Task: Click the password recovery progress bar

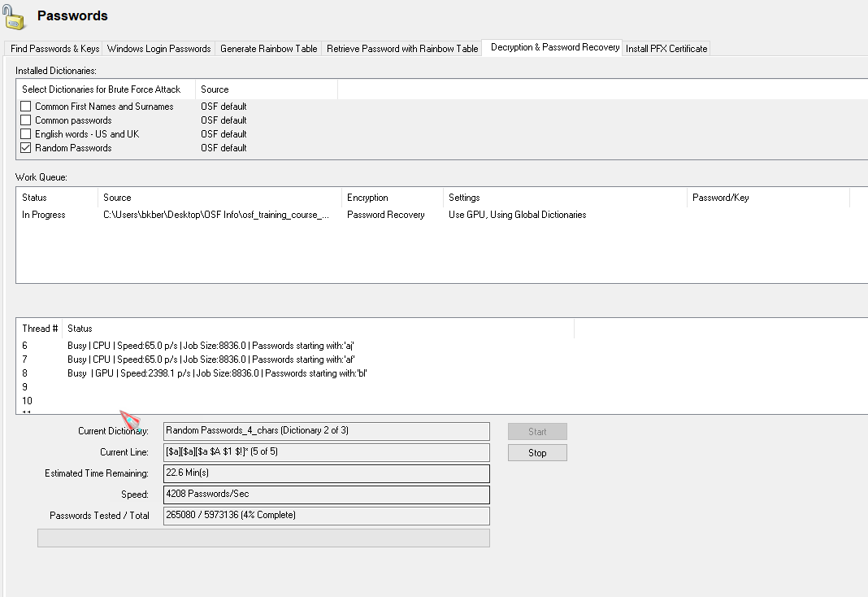Action: click(263, 538)
